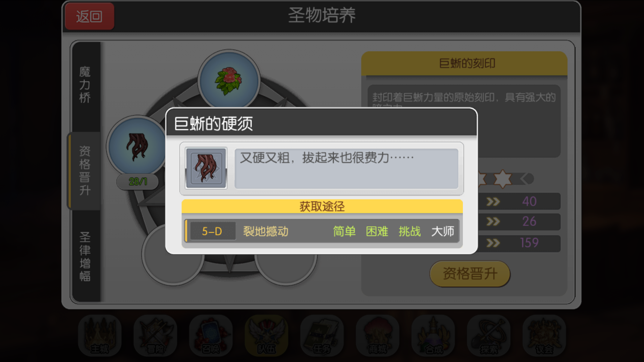Screen dimensions: 644x362
Task: Open the 主城 main city icon
Action: tap(100, 336)
